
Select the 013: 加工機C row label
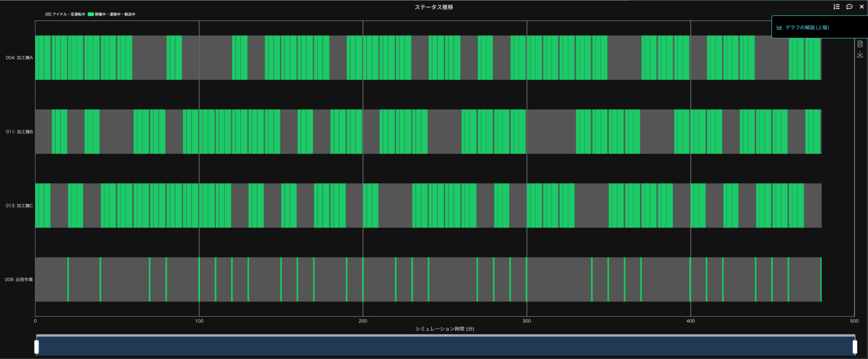[x=19, y=205]
